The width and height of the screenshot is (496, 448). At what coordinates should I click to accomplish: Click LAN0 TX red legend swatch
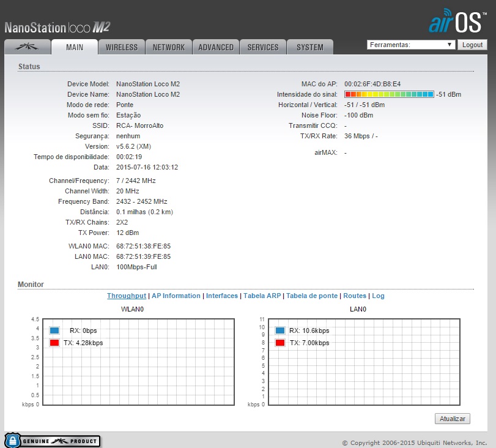[280, 343]
